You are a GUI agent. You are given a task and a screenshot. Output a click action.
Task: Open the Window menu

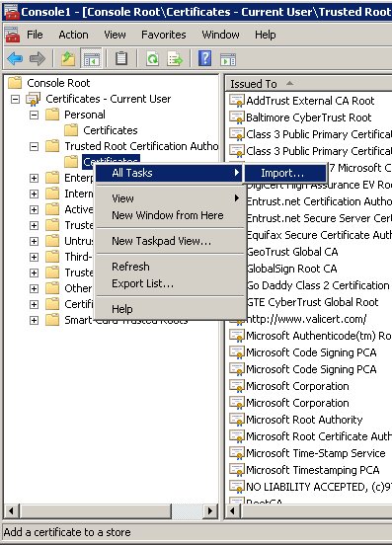tap(220, 35)
